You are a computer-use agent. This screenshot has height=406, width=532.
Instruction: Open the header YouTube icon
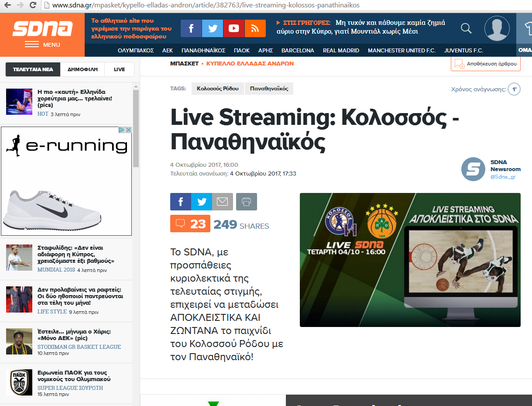coord(234,28)
